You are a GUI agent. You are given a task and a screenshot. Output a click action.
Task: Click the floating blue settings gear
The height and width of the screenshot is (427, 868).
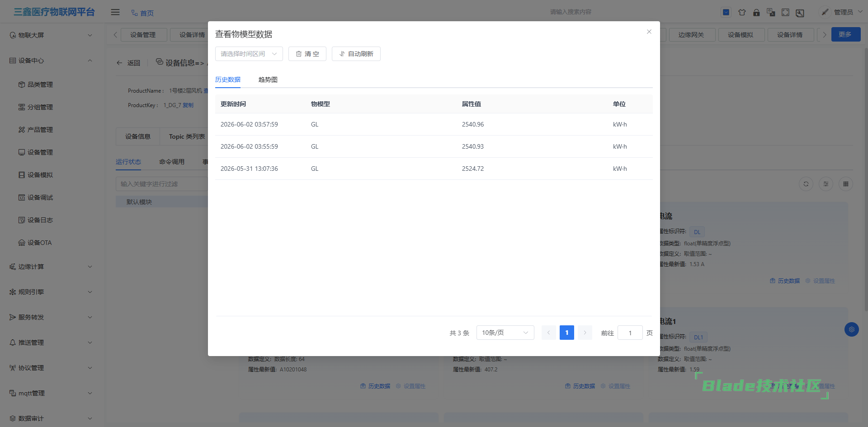pos(852,329)
